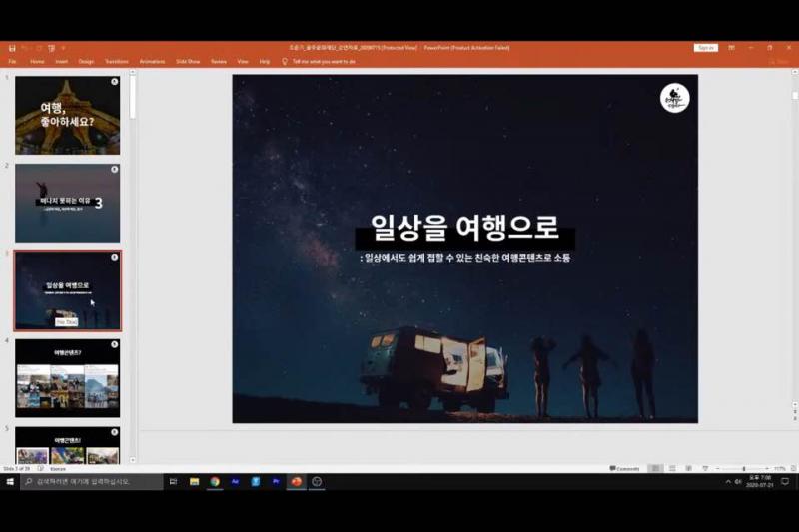Click the slide title text 일상을 여행으로
Screen dimensions: 799x532
[x=464, y=227]
